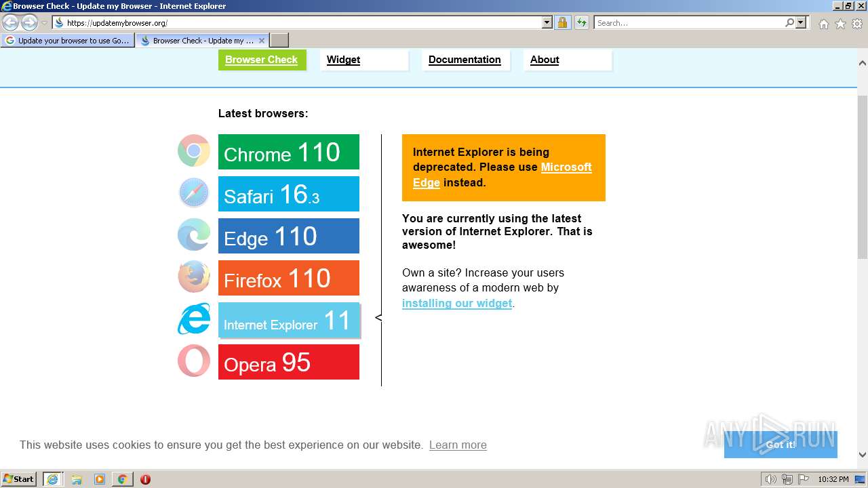
Task: Open the cookie 'Learn more' link
Action: (x=458, y=445)
